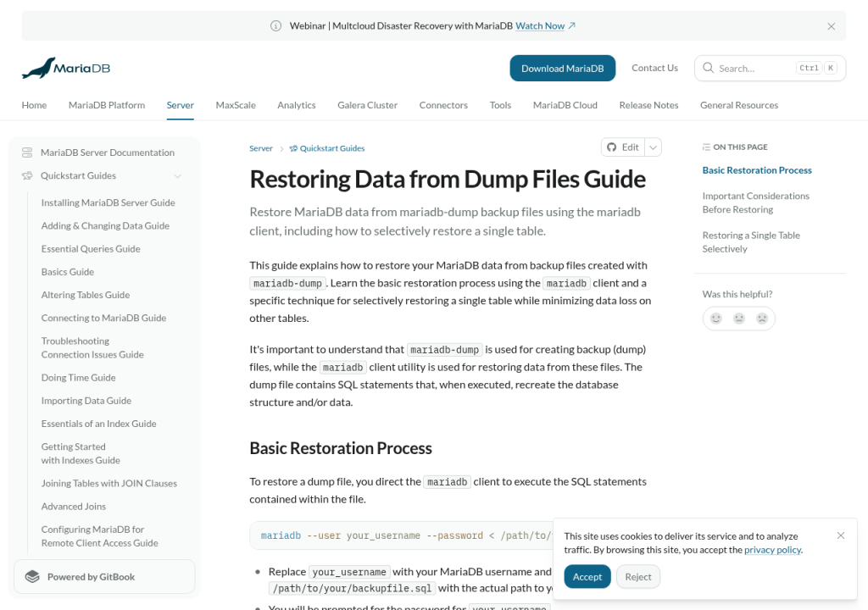868x610 pixels.
Task: Open Joining Tables with JOIN Clauses
Action: pos(109,483)
